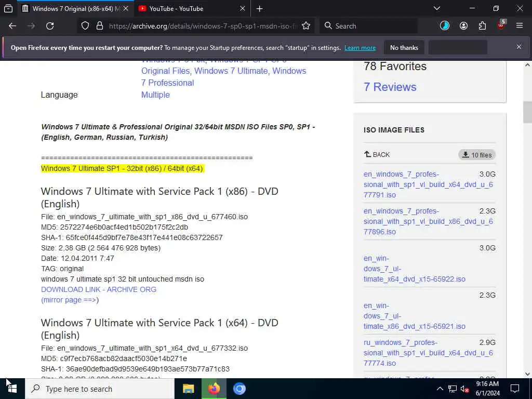Click the highlighted Windows 7 Ultimate SP1 text
Viewport: 532px width, 399px height.
point(122,169)
